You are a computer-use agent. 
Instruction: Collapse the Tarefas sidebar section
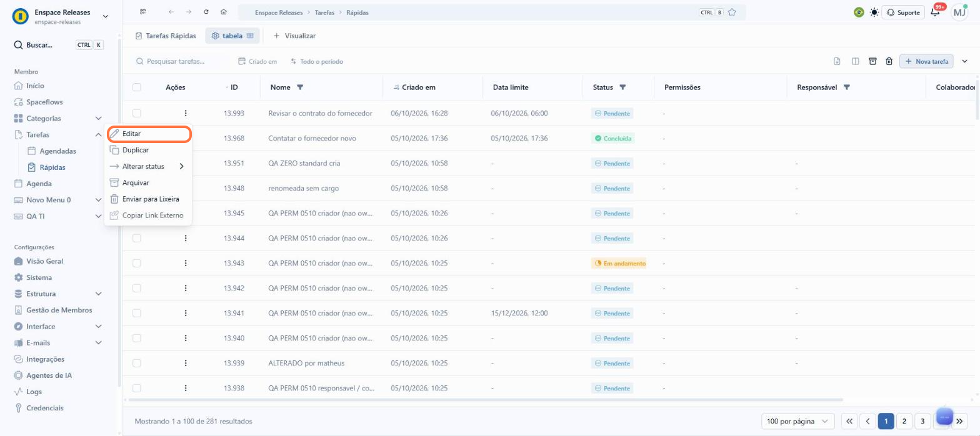[98, 134]
